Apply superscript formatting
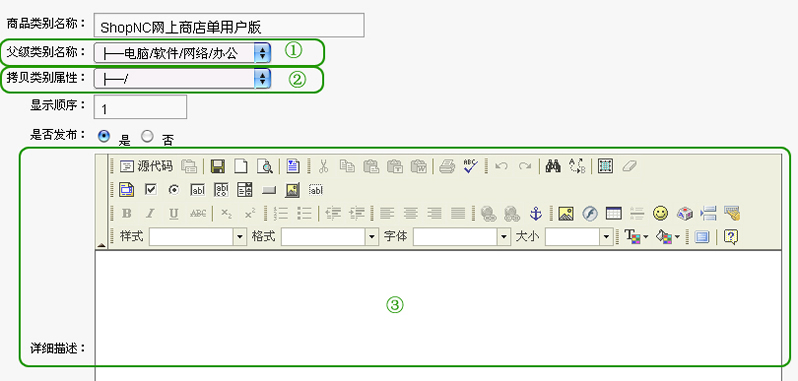 click(x=250, y=214)
